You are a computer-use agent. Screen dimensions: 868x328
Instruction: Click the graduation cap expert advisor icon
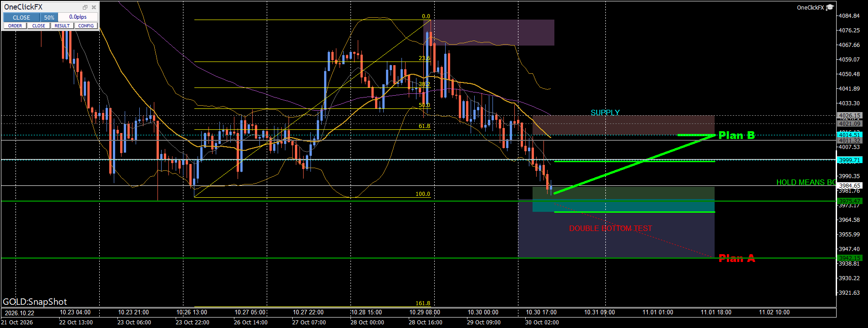tap(830, 7)
